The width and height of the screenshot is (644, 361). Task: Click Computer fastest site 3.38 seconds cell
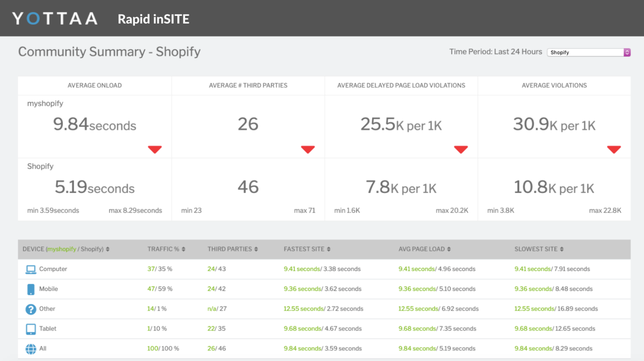[x=322, y=269]
